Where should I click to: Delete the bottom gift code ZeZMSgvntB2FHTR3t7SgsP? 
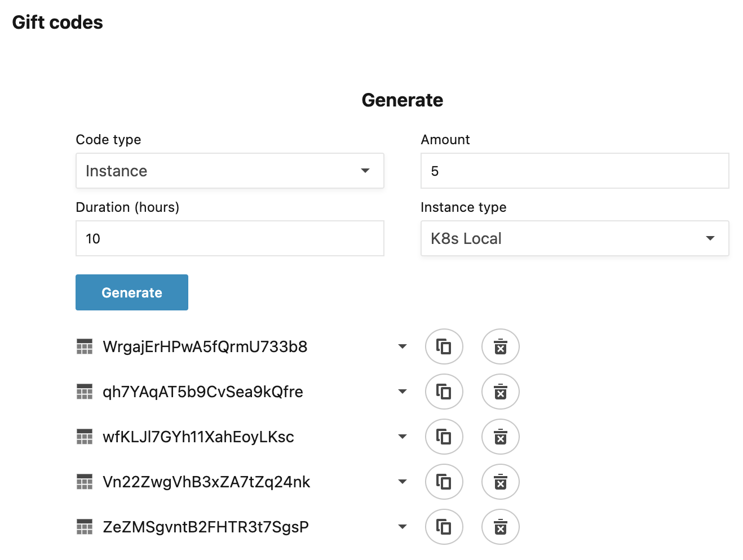pos(501,527)
